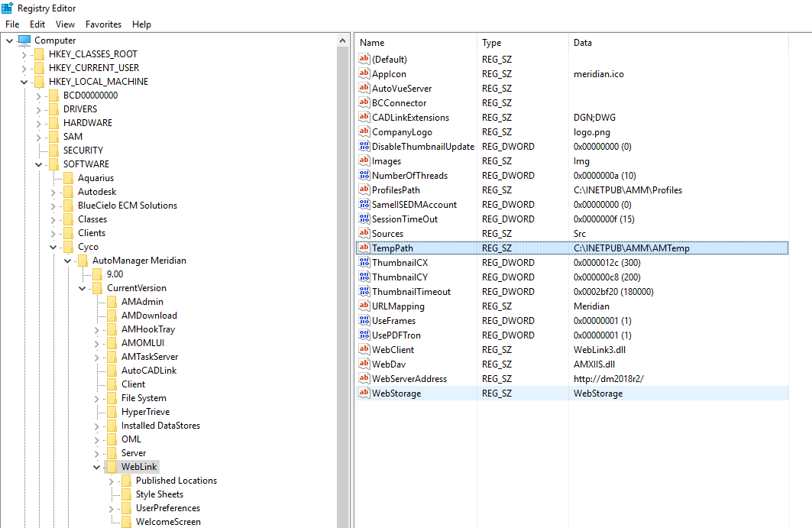Viewport: 812px width, 528px height.
Task: Click the Computer icon in tree
Action: [24, 40]
